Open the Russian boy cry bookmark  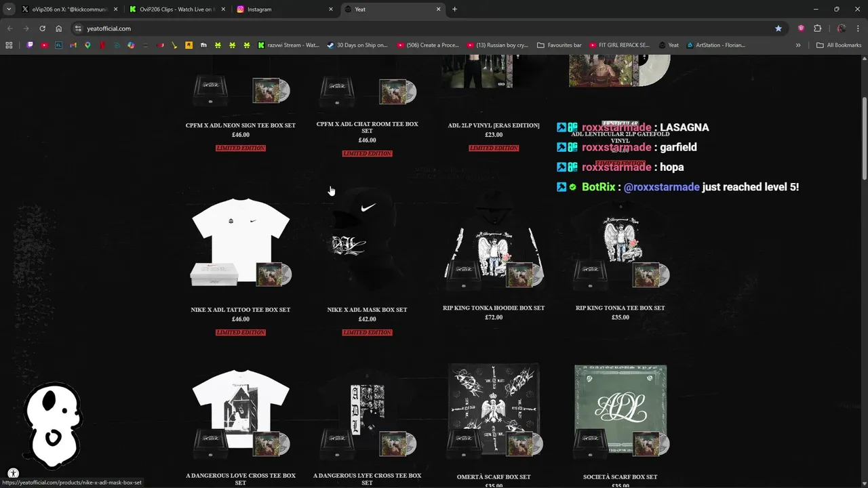pos(498,45)
